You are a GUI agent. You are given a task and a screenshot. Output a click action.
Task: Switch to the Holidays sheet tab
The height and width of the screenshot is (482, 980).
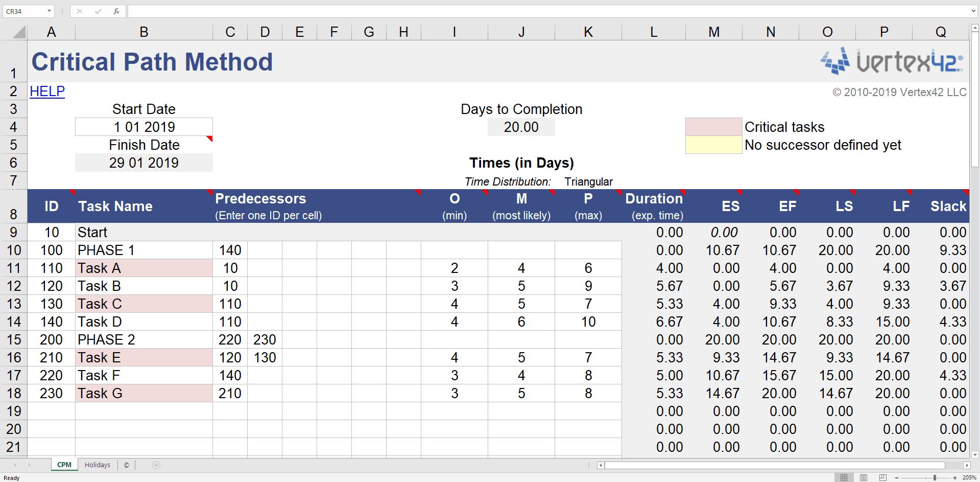point(98,465)
